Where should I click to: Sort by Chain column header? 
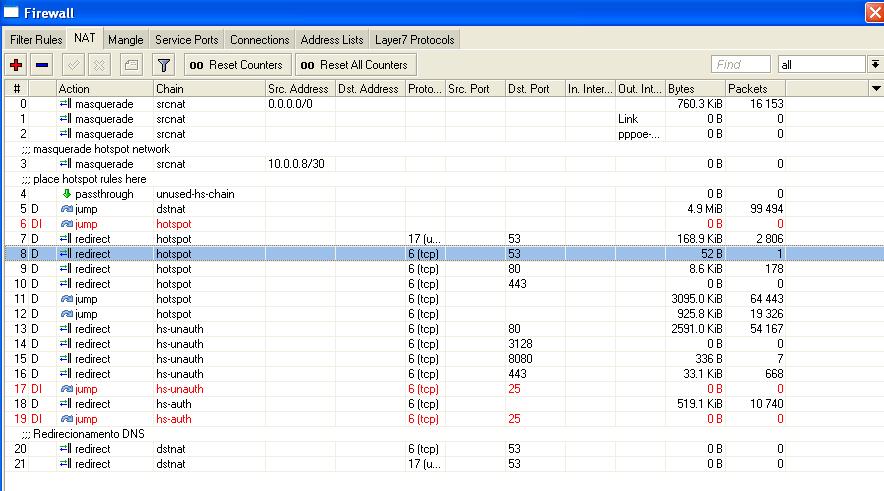coord(209,89)
